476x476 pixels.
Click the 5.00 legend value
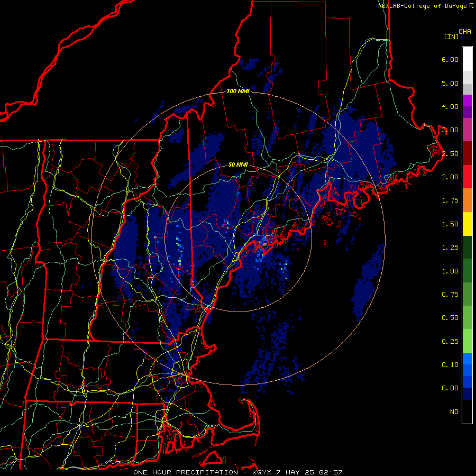click(x=450, y=83)
